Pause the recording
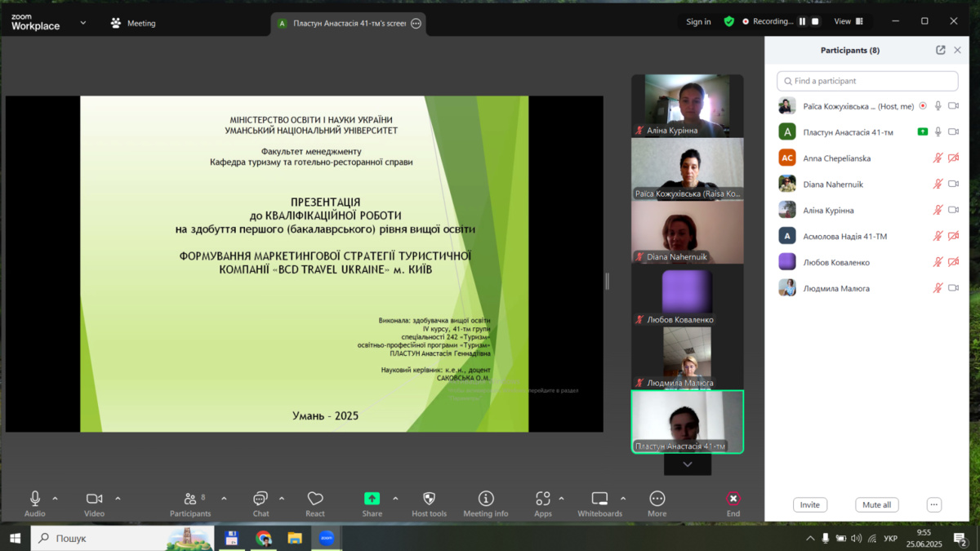Viewport: 980px width, 551px height. 803,22
